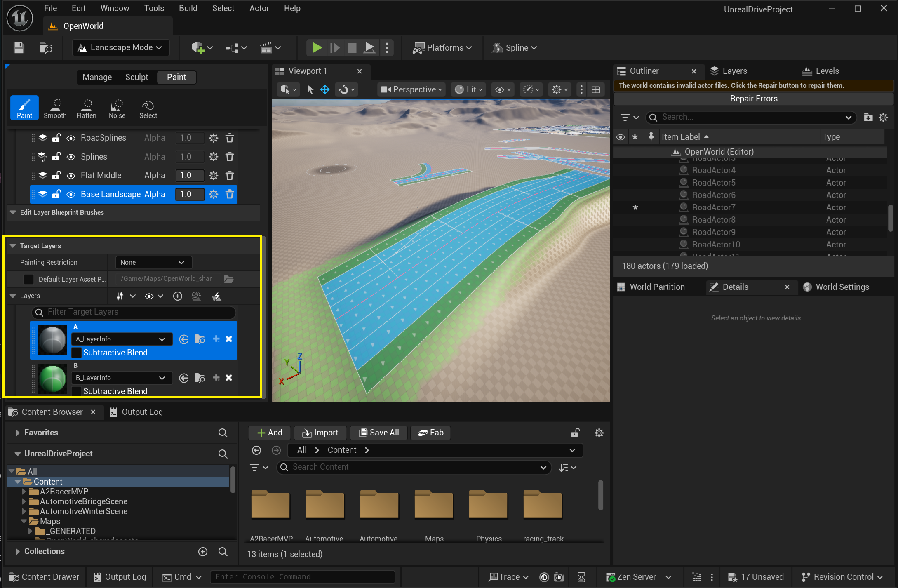Viewport: 898px width, 588px height.
Task: Unlock toggle for the RoadSplines layer
Action: tap(56, 138)
